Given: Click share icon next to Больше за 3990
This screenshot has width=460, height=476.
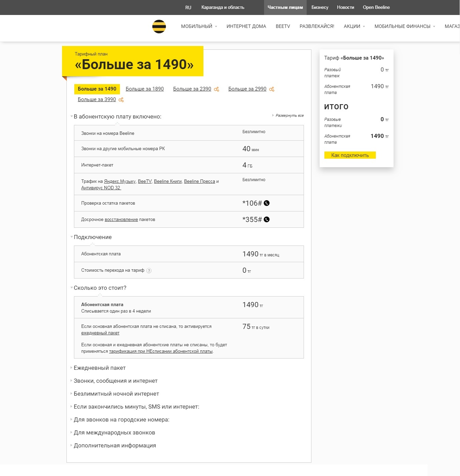Looking at the screenshot, I should pos(121,100).
